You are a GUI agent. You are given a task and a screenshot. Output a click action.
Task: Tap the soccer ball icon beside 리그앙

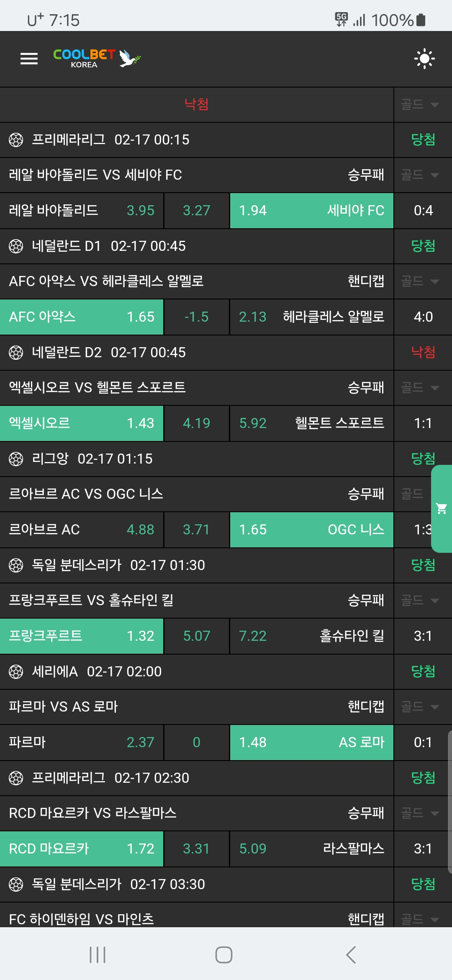tap(16, 459)
